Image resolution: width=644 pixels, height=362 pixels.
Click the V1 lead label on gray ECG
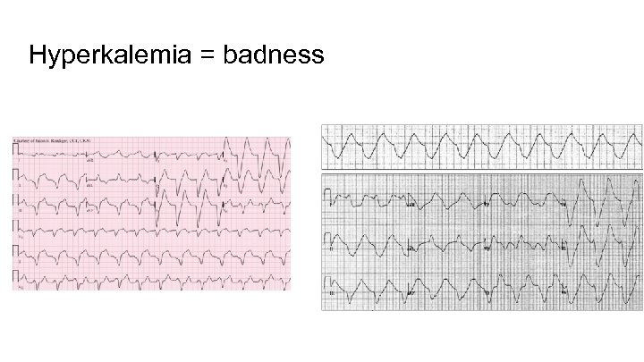coord(487,205)
